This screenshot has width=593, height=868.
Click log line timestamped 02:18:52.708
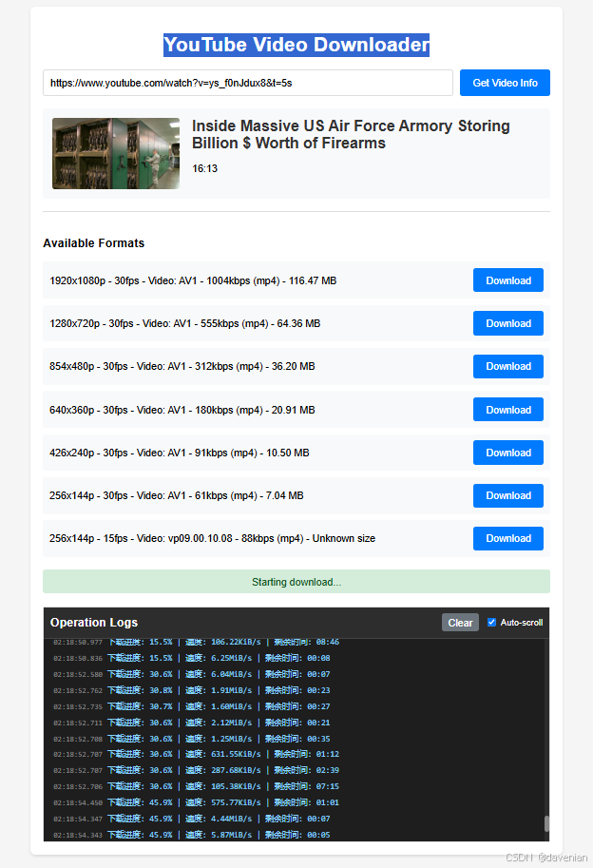[x=191, y=739]
